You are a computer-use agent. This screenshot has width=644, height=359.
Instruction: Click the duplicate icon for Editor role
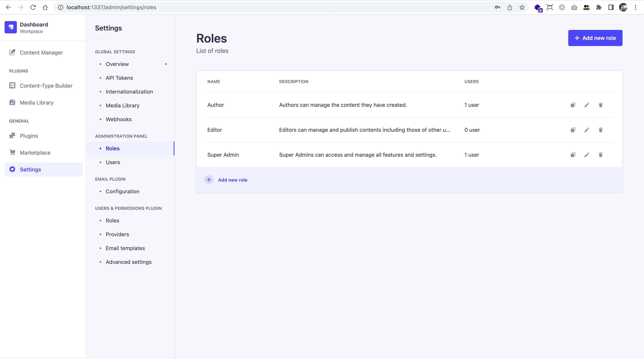pyautogui.click(x=573, y=129)
